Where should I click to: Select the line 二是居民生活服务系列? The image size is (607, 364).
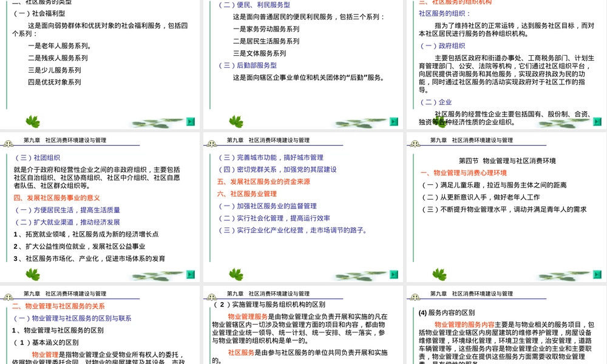point(266,41)
